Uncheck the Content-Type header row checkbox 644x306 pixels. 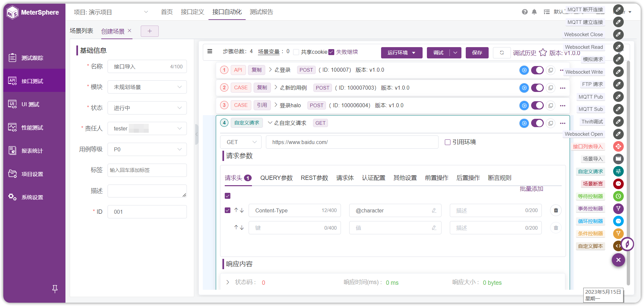227,210
